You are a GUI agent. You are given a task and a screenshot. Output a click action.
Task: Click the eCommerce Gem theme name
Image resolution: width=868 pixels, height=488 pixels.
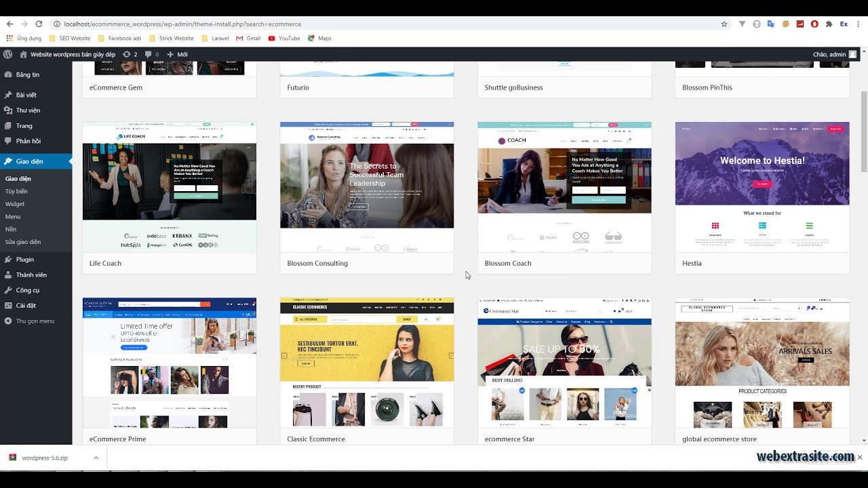coord(116,87)
